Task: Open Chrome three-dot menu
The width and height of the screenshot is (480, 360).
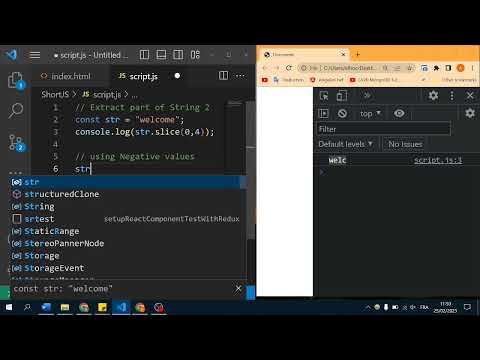Action: [472, 68]
